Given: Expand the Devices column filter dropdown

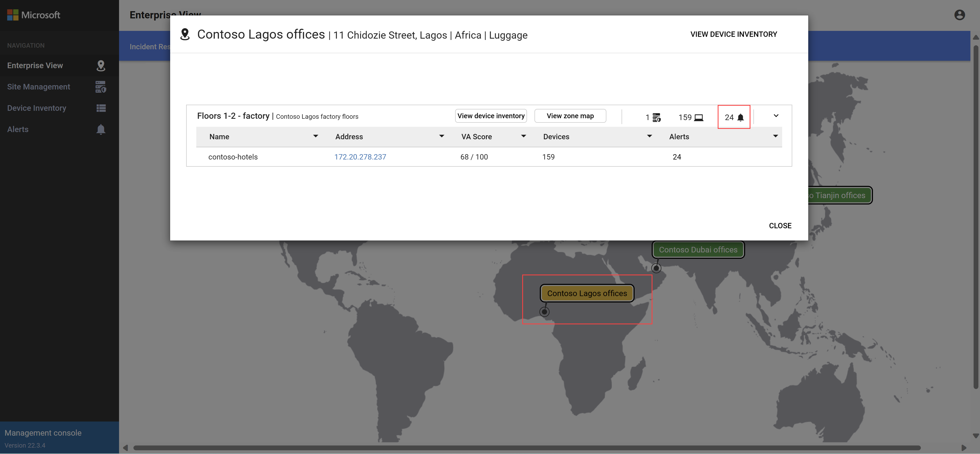Looking at the screenshot, I should point(649,136).
